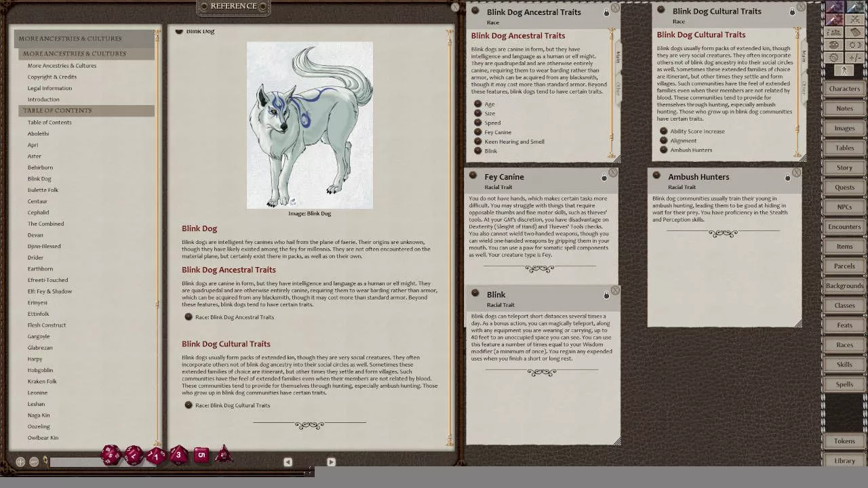Switch to Main tab in Ancestral Traits window
Image resolution: width=868 pixels, height=488 pixels.
(618, 57)
